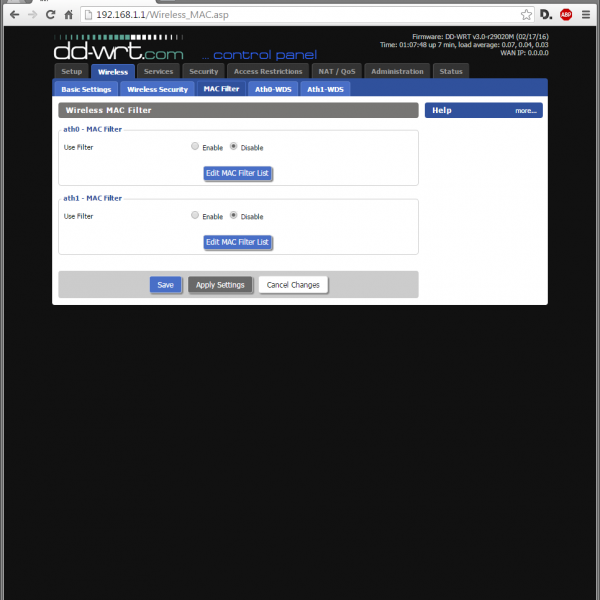Open the Adblock Plus extension icon
Viewport: 600px width, 600px height.
tap(566, 15)
